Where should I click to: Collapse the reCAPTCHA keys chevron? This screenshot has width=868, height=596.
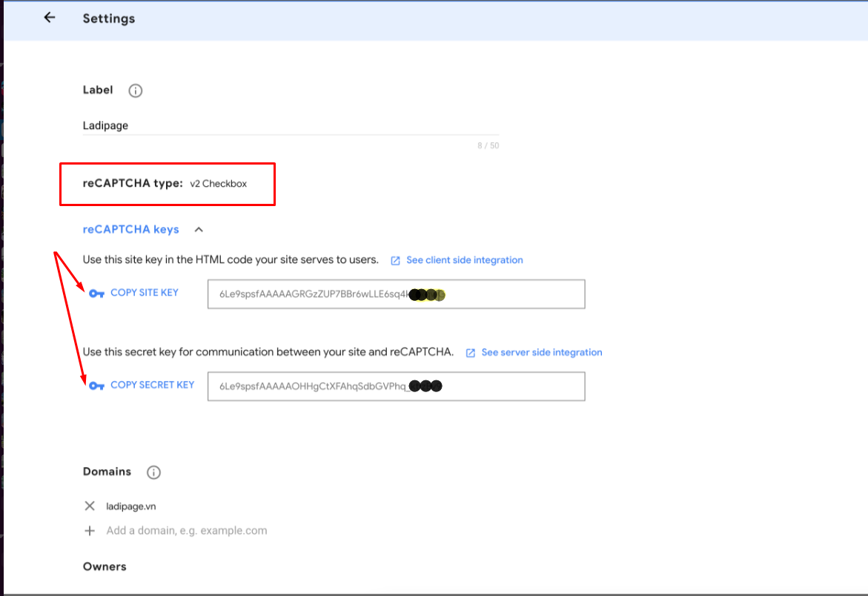coord(199,230)
